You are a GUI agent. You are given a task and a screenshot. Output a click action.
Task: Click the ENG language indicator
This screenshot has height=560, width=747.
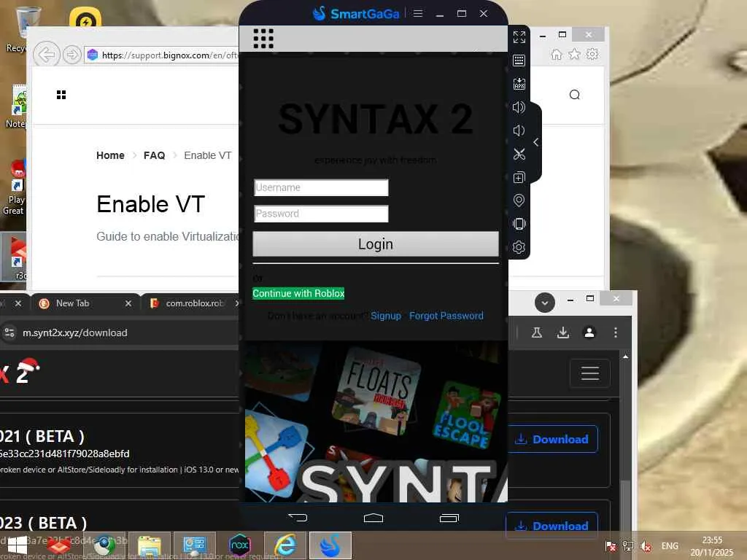coord(670,545)
